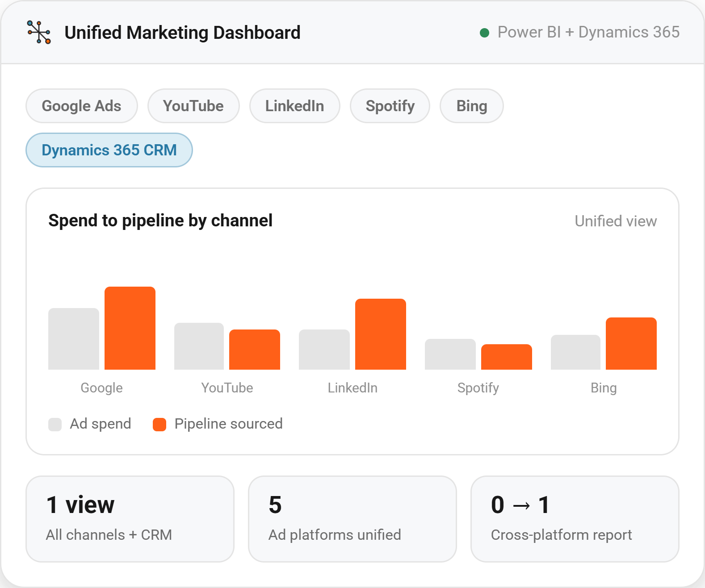Screen dimensions: 705x588
Task: Click the green connection status dot
Action: [484, 33]
